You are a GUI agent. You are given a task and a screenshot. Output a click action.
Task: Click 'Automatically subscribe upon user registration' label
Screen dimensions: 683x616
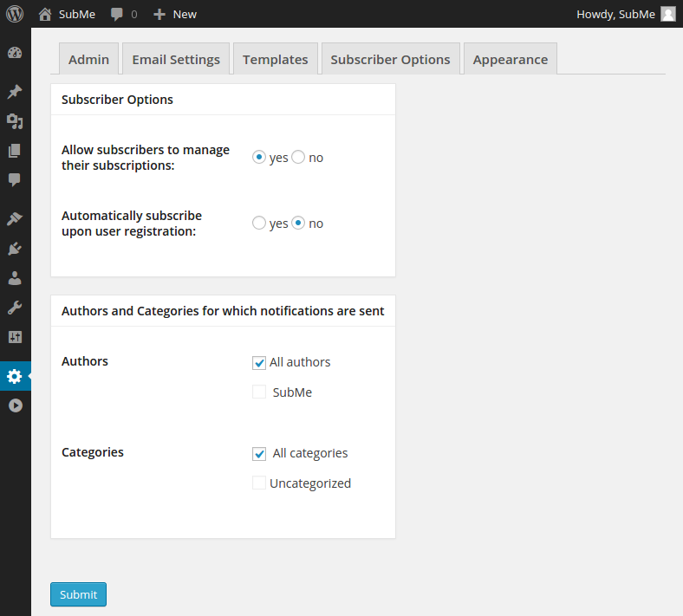[x=132, y=224]
